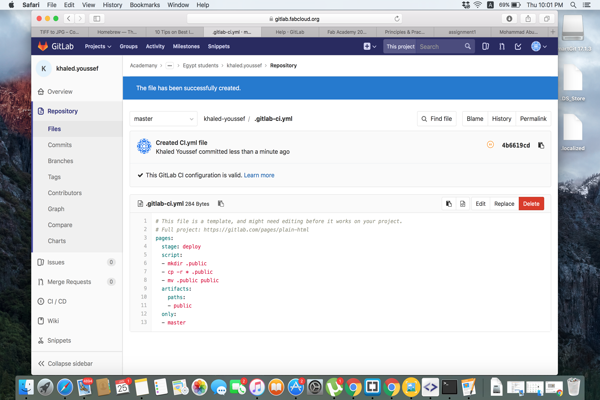Toggle Safari sidebar button
The height and width of the screenshot is (400, 600).
coord(97,18)
